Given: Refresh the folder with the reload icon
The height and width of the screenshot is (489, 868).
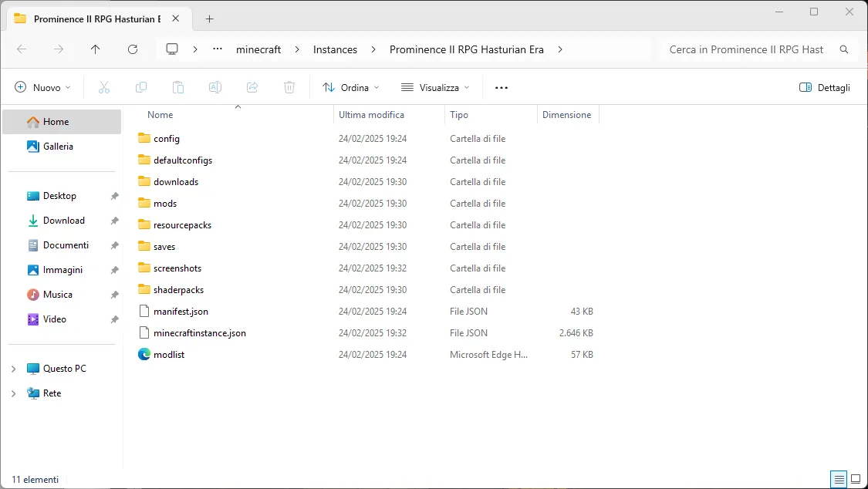Looking at the screenshot, I should tap(133, 49).
